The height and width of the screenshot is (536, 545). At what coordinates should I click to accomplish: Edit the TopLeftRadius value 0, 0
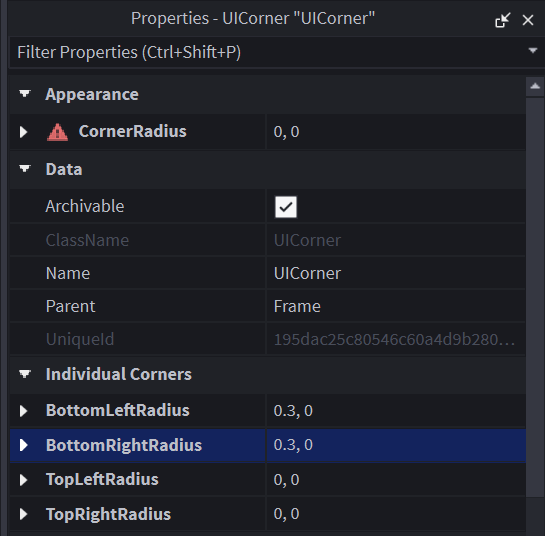click(x=396, y=480)
